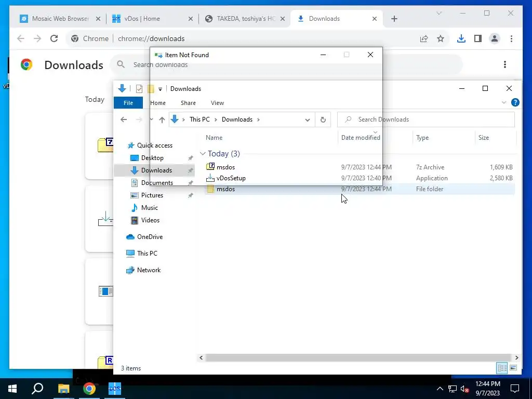
Task: Open Chrome three-dot menu
Action: coord(511,38)
